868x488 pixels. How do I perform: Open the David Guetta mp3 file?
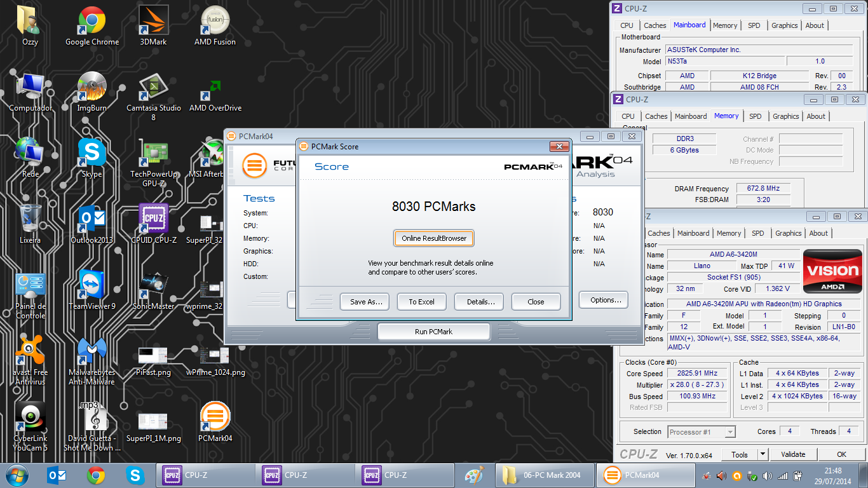[x=92, y=426]
